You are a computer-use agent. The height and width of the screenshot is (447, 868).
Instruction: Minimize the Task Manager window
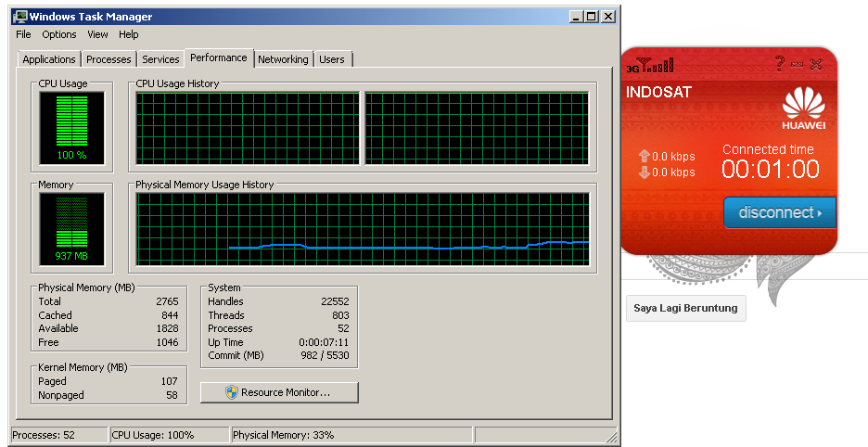(x=577, y=17)
